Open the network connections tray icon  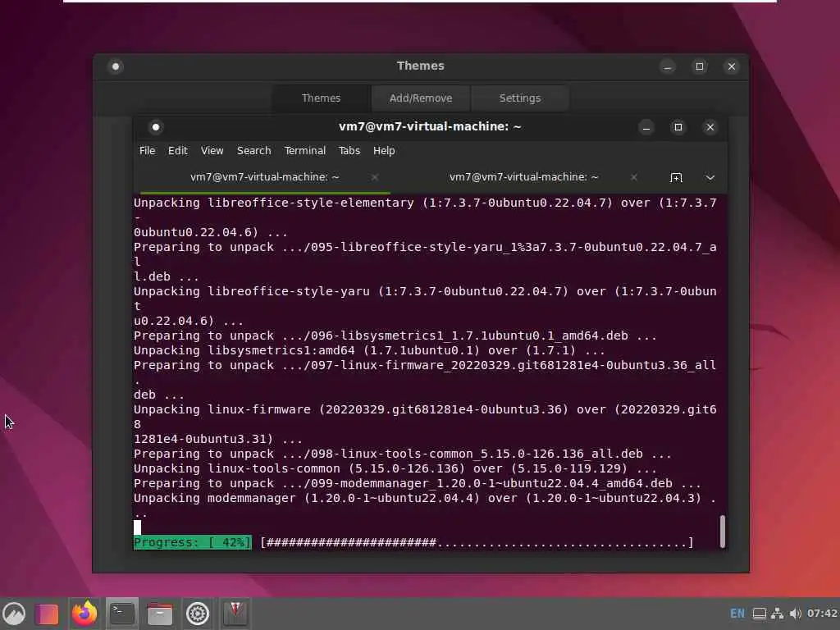tap(778, 614)
